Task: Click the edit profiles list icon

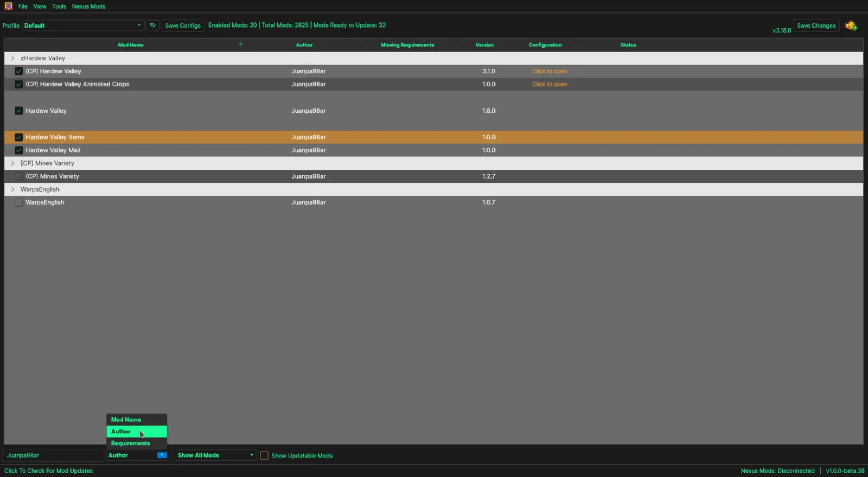Action: click(x=153, y=26)
